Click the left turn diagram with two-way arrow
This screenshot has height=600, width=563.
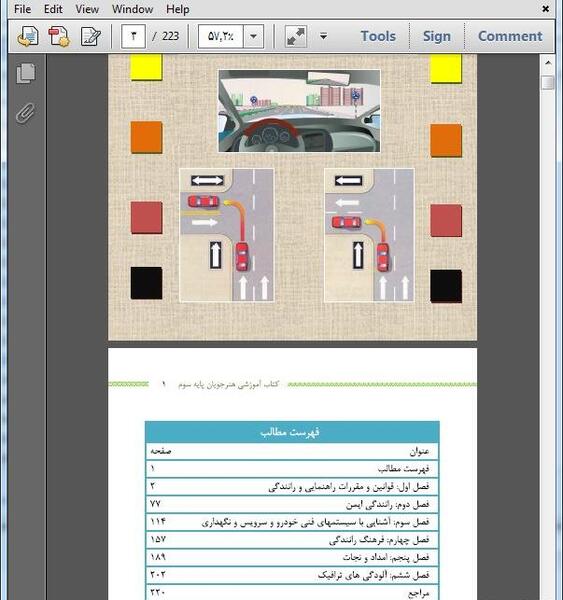[x=227, y=235]
